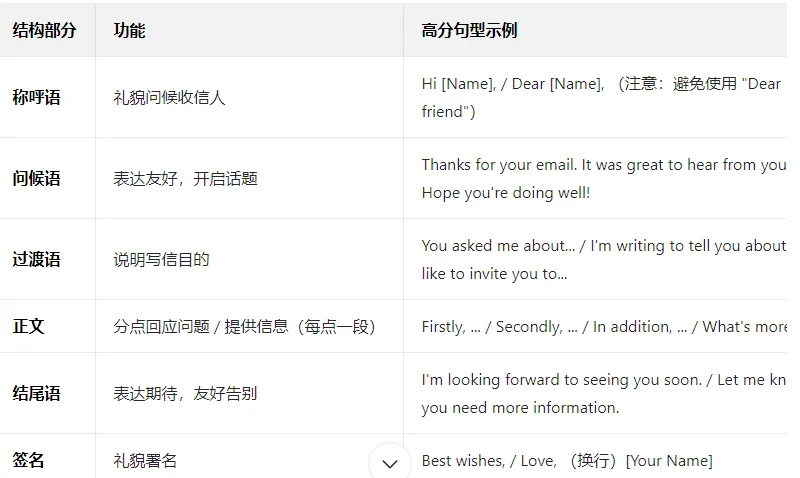Viewport: 800px width, 478px height.
Task: Select the 功能 column header
Action: tap(130, 31)
